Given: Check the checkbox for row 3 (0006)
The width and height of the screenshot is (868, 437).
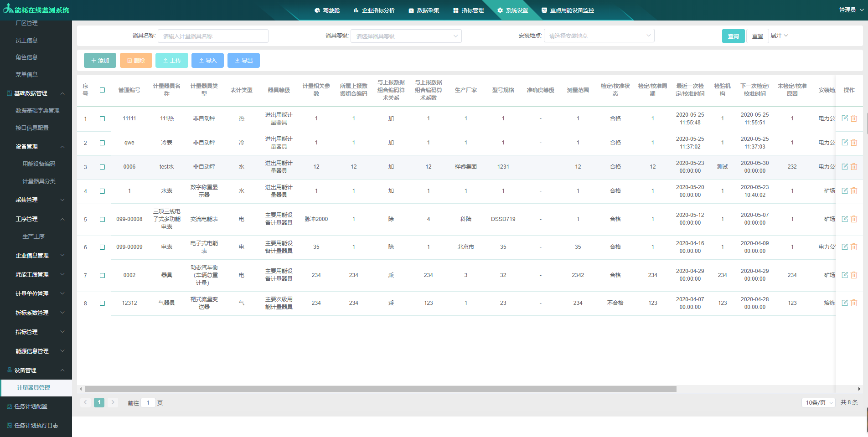Looking at the screenshot, I should pyautogui.click(x=102, y=167).
